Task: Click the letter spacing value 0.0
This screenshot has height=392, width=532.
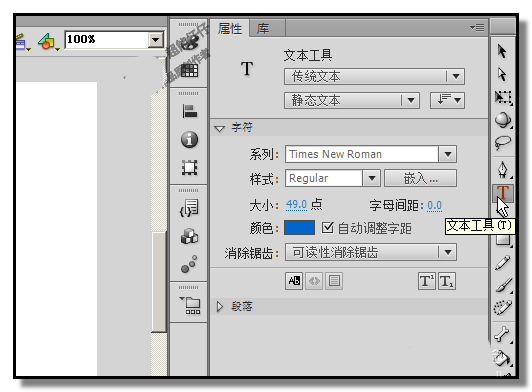Action: click(434, 205)
